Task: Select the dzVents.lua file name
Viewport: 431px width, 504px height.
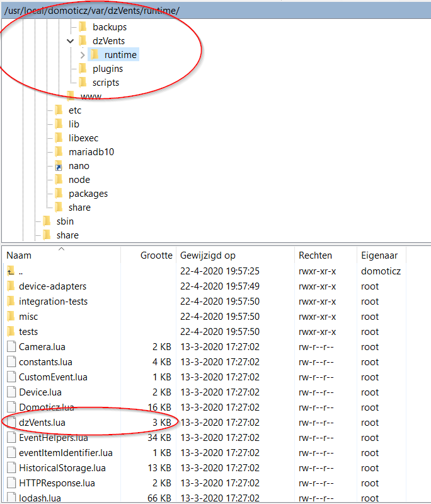Action: pyautogui.click(x=42, y=423)
